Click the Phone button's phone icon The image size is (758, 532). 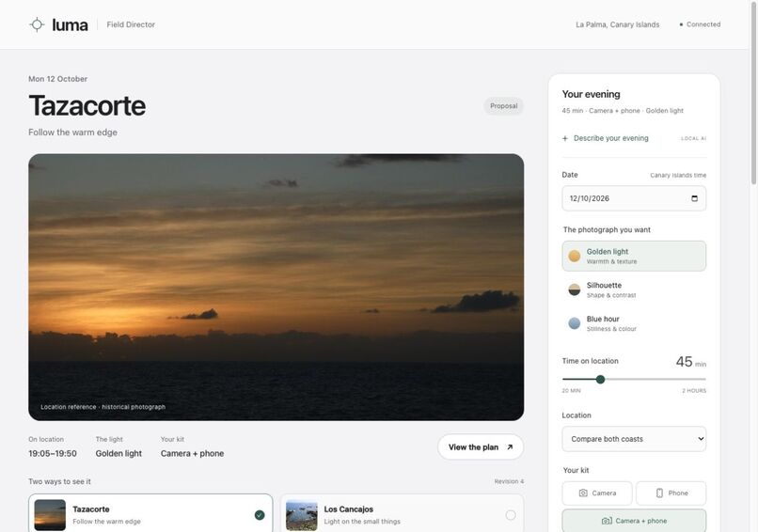tap(659, 493)
